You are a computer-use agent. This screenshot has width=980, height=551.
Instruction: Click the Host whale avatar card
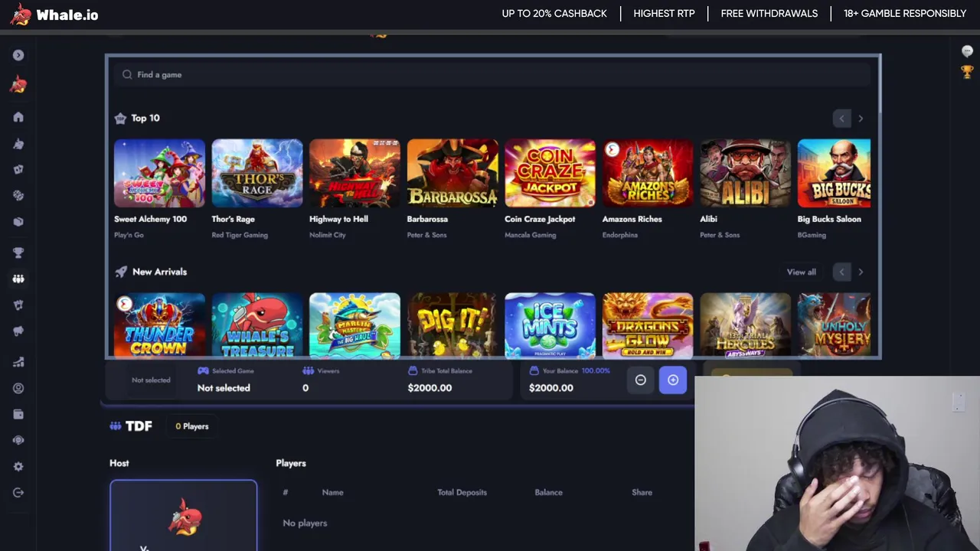[x=184, y=515]
